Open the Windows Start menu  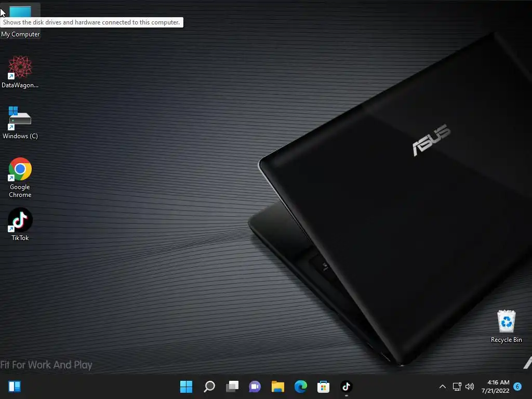coord(186,387)
